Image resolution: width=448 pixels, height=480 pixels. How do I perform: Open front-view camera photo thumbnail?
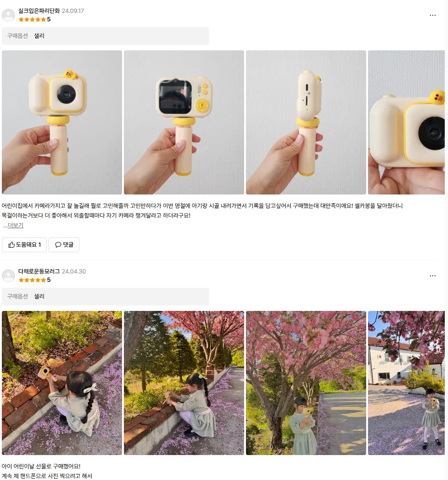pyautogui.click(x=62, y=122)
